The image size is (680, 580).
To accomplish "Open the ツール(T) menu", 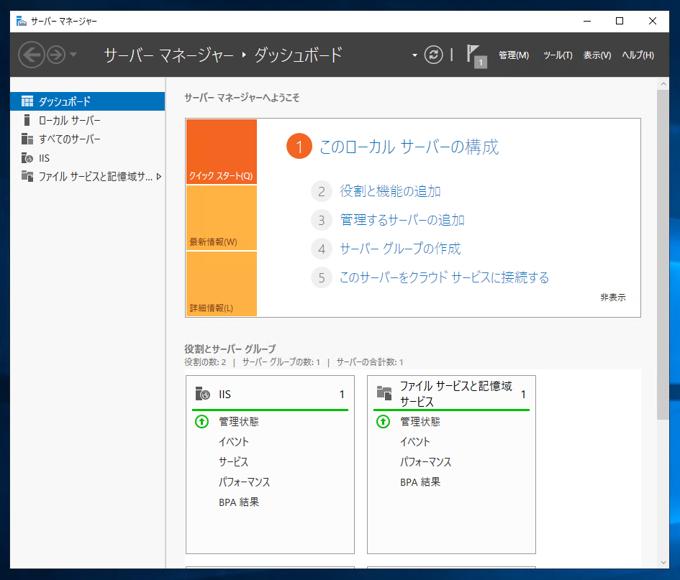I will [x=558, y=55].
